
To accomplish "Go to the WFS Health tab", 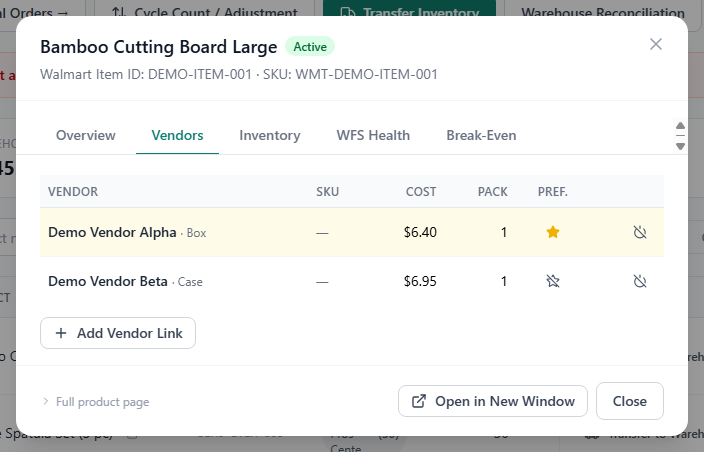I will 373,135.
